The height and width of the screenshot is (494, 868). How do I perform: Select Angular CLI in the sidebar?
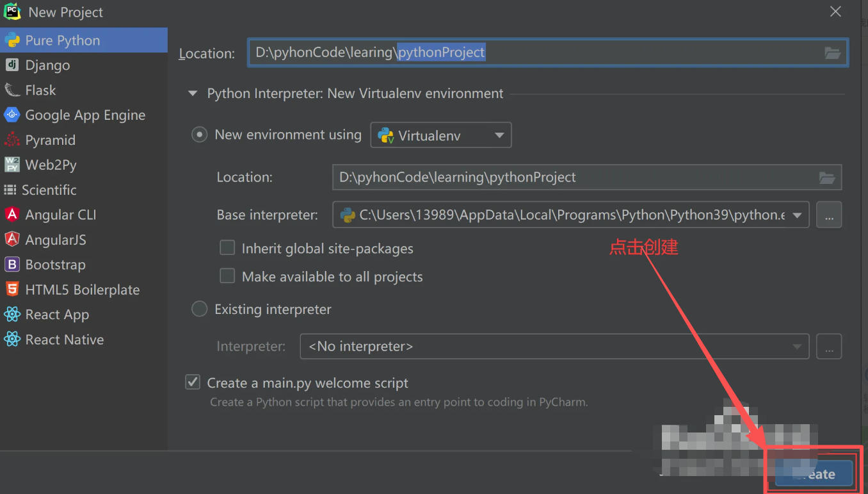14,215
